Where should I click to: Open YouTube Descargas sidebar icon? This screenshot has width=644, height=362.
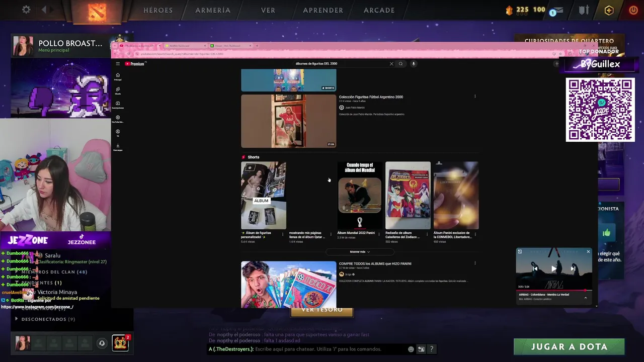coord(118,147)
